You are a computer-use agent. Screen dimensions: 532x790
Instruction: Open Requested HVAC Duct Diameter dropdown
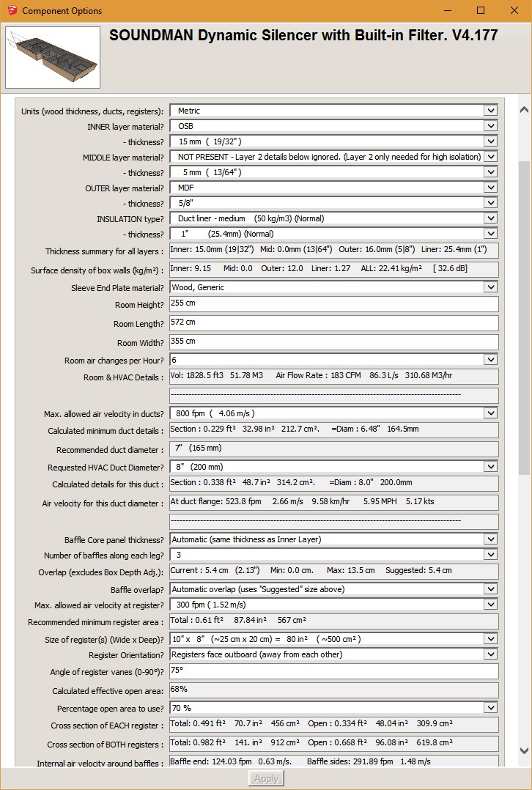[x=333, y=467]
